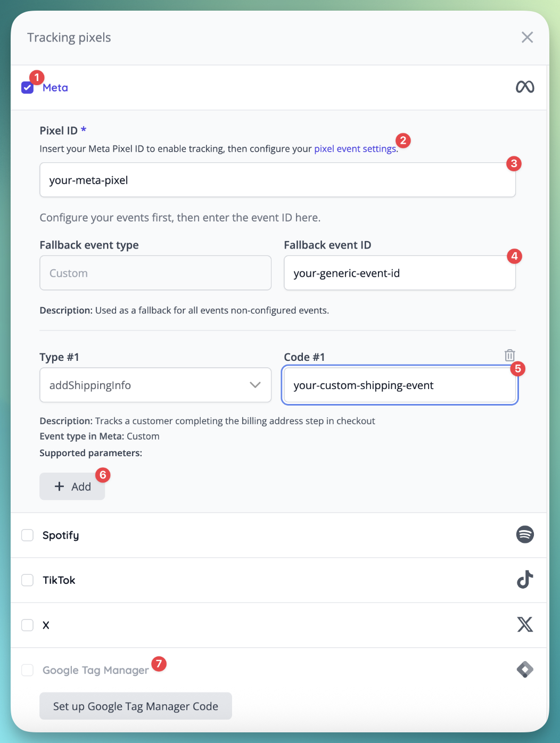Click the Meta logo icon
Viewport: 560px width, 743px height.
[x=525, y=87]
